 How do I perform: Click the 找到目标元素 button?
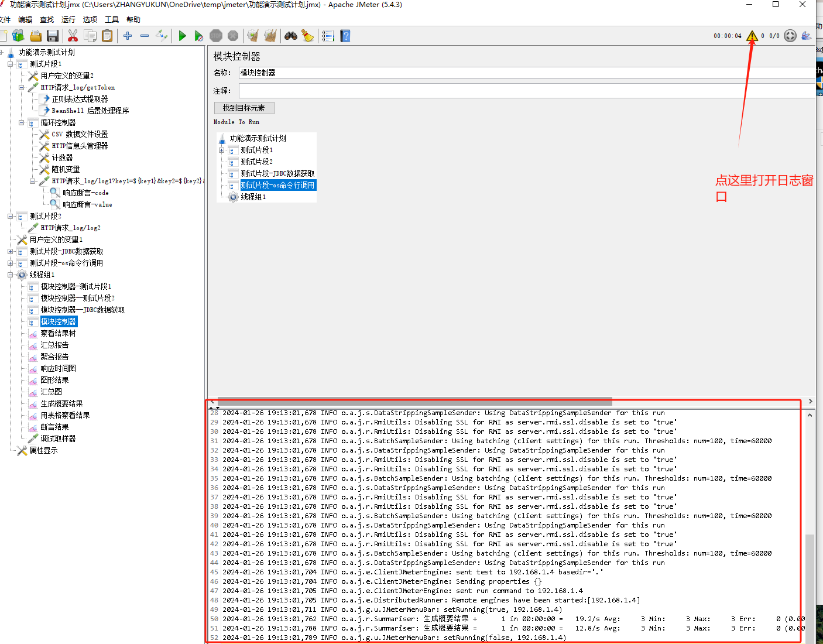coord(244,108)
